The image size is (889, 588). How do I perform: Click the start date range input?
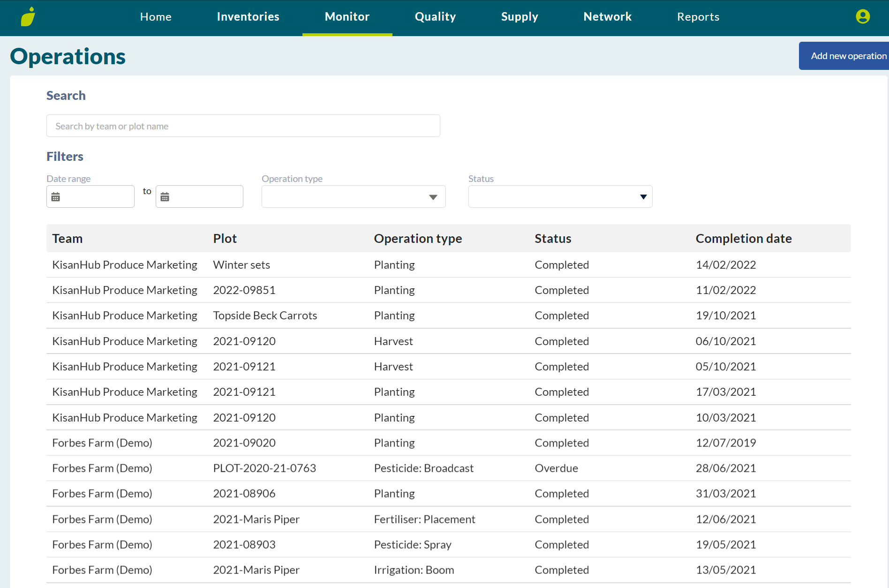(x=90, y=196)
